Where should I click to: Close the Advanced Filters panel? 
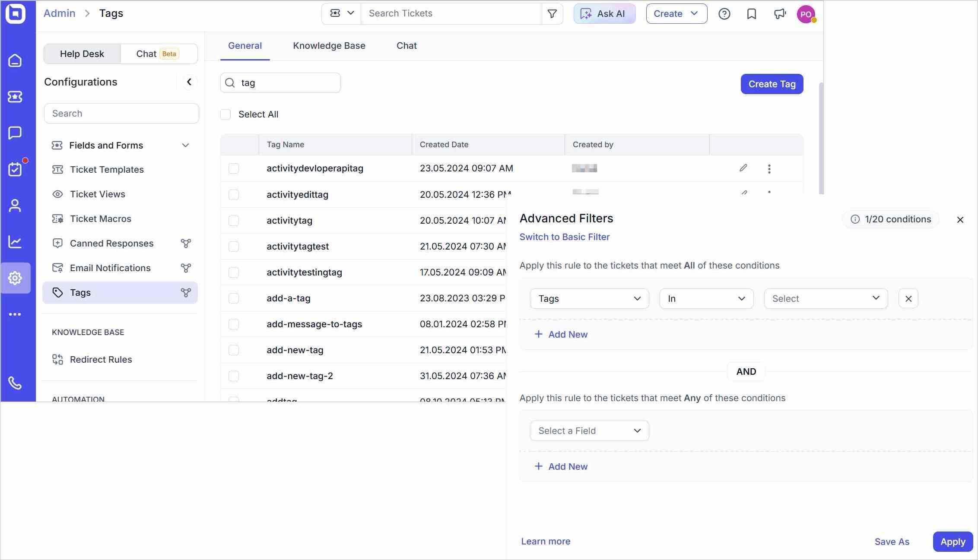pos(960,220)
